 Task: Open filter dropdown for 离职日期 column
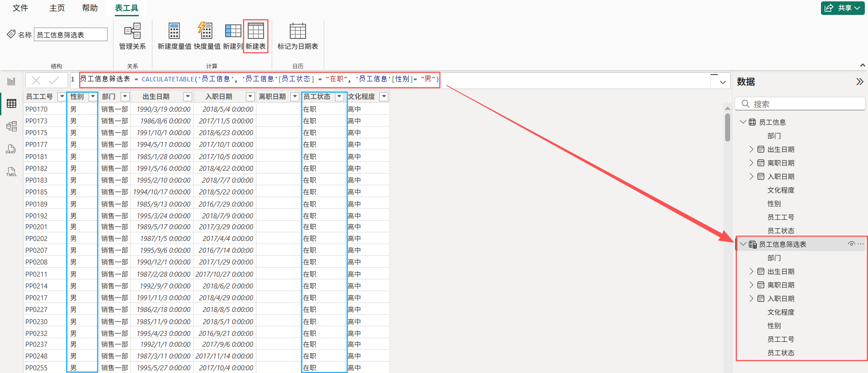[x=295, y=96]
